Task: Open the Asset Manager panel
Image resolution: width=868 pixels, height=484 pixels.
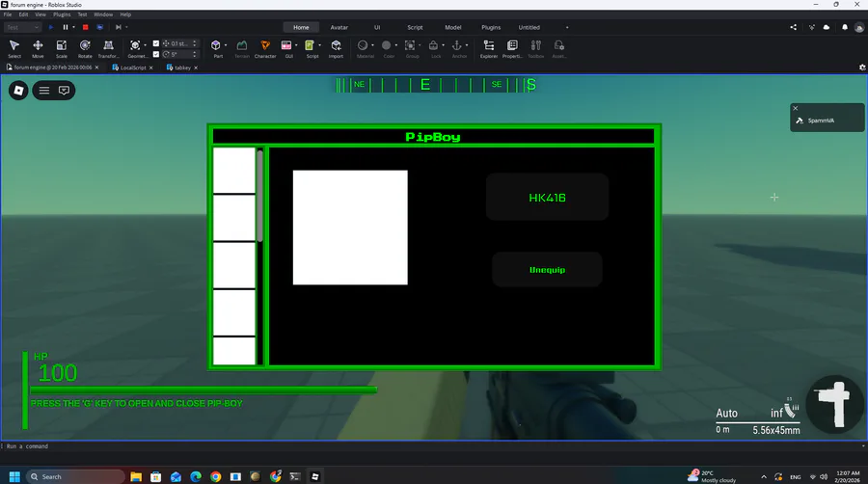Action: click(559, 48)
